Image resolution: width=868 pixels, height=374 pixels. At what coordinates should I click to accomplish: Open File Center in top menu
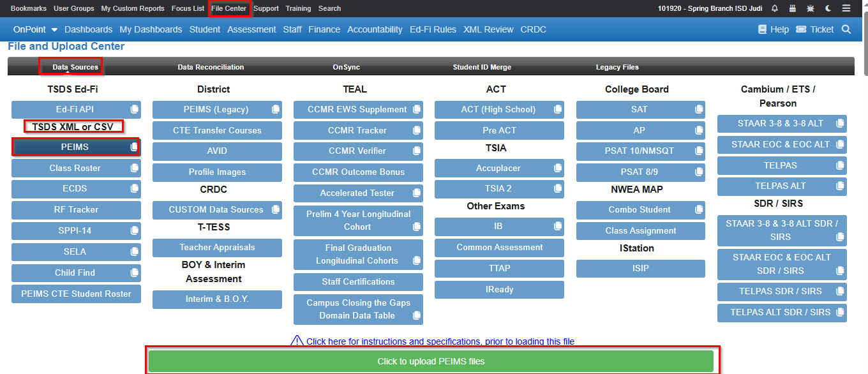(229, 8)
